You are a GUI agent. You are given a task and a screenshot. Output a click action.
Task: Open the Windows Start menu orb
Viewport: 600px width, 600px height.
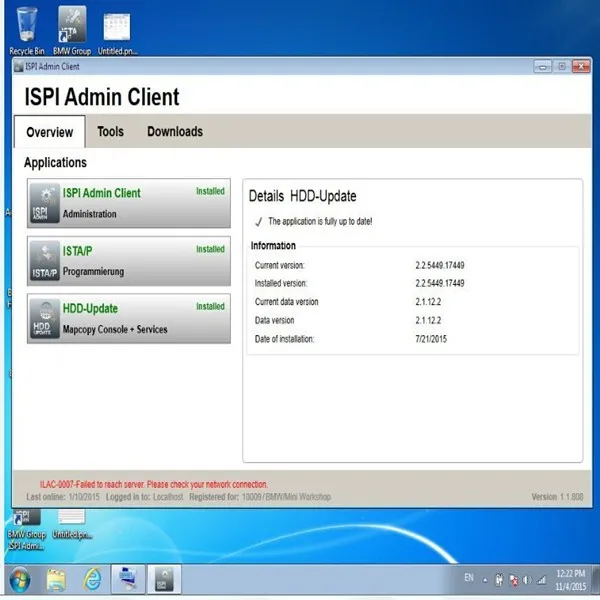point(20,580)
